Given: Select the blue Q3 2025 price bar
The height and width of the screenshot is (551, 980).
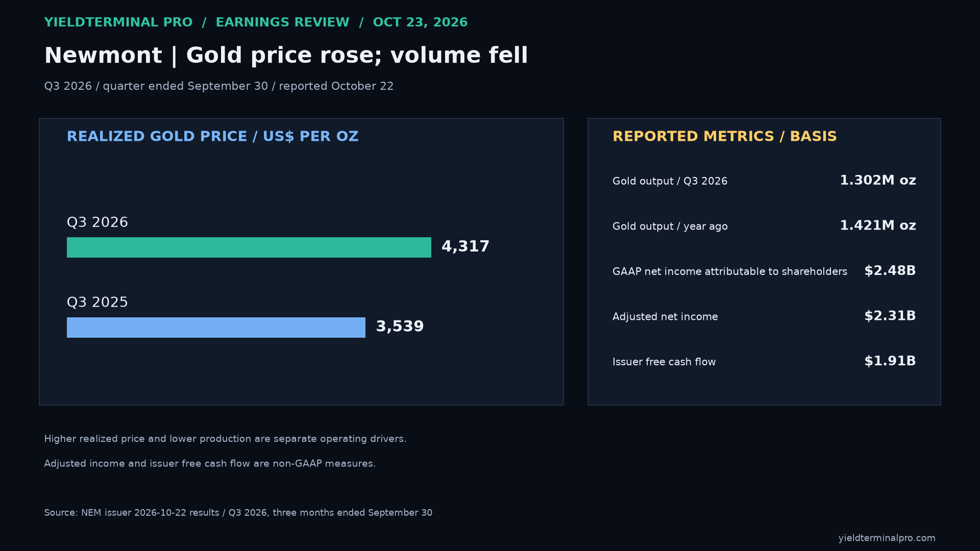Looking at the screenshot, I should coord(216,328).
